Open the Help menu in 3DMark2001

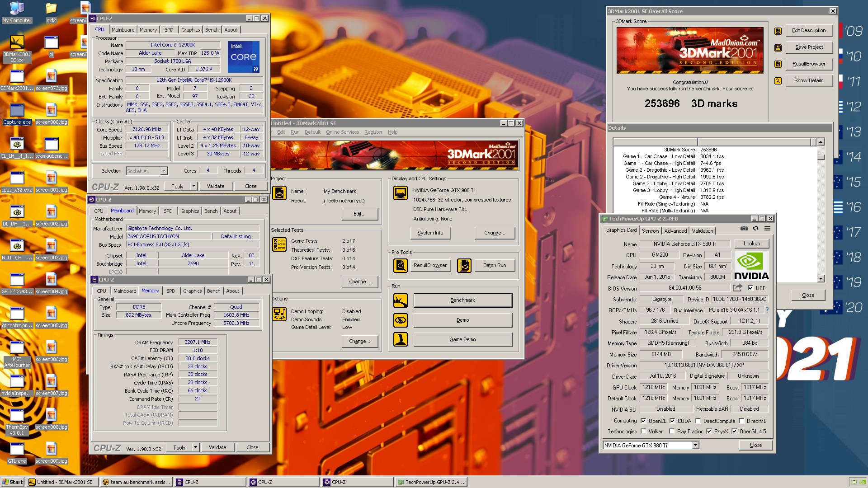[x=392, y=132]
